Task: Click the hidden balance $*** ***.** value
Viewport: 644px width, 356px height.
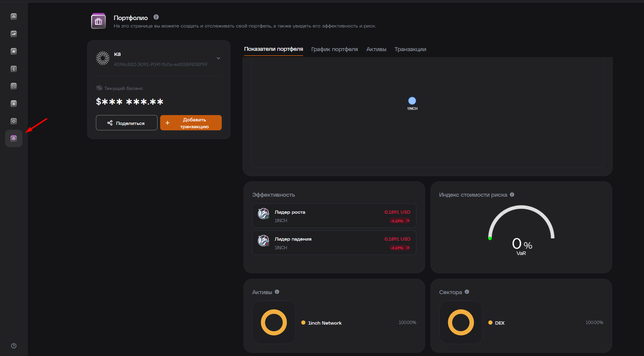Action: coord(130,102)
